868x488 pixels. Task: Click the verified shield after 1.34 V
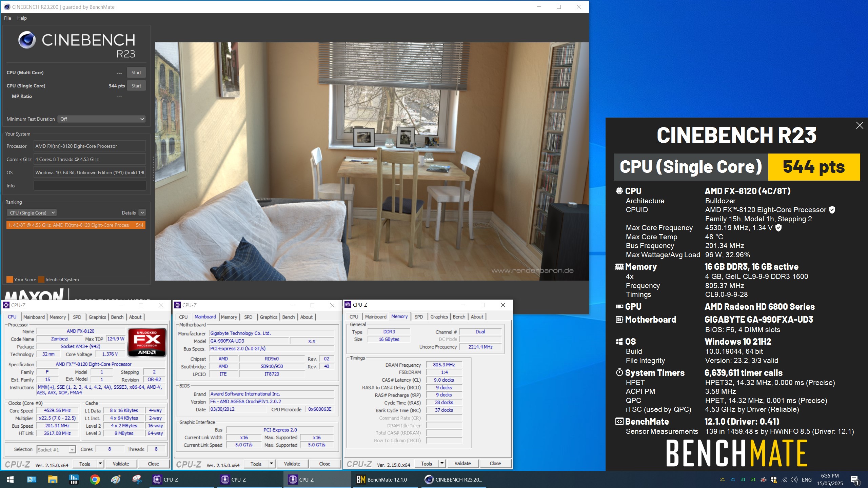coord(778,228)
